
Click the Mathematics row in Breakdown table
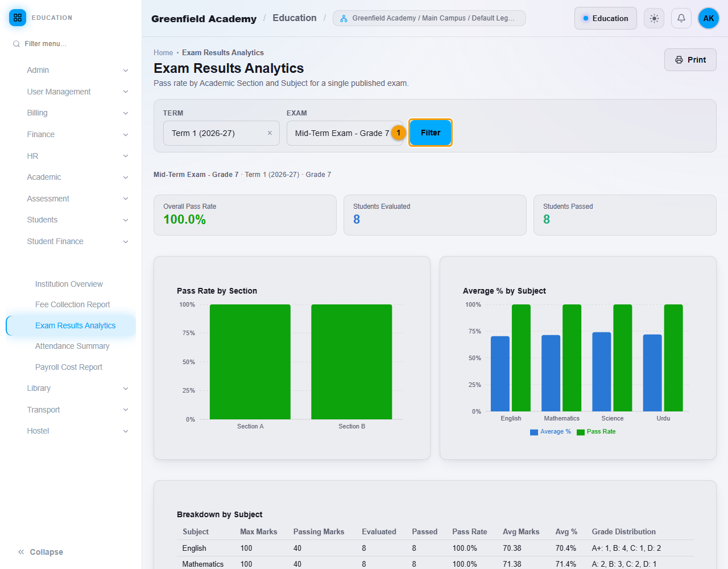(x=435, y=564)
